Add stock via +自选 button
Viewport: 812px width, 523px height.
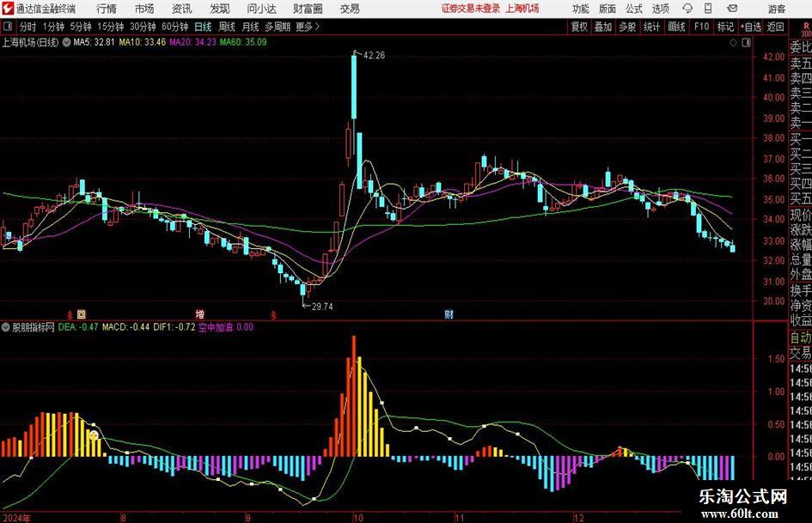751,27
